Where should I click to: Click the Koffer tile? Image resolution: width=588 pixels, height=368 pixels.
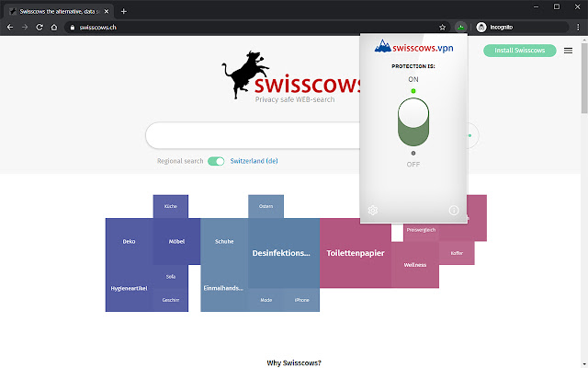point(457,253)
